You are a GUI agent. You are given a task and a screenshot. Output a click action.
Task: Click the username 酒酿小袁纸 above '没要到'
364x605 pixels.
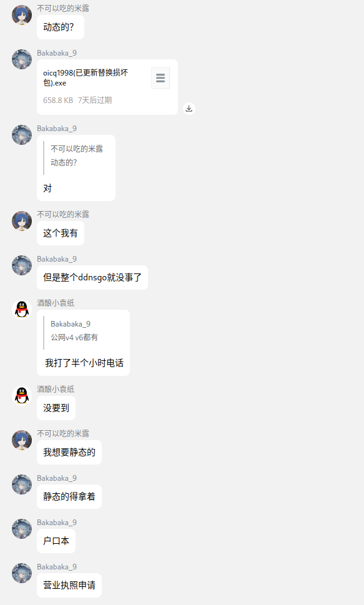[56, 389]
